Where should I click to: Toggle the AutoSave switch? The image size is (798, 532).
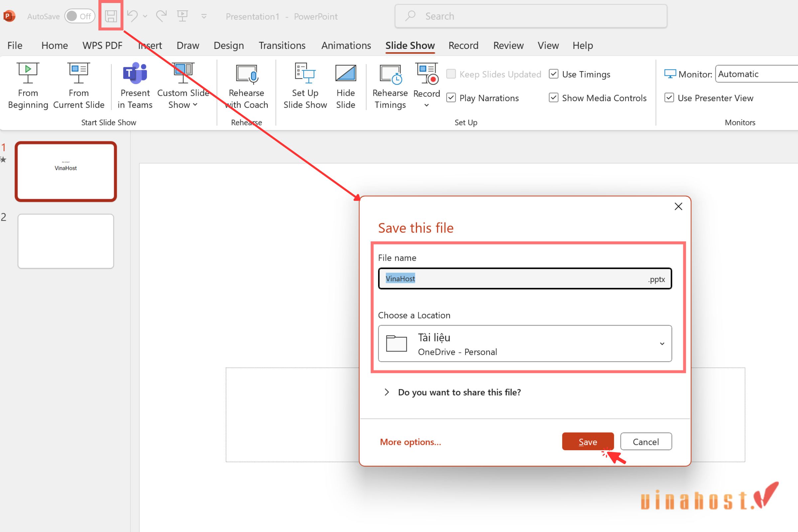80,16
